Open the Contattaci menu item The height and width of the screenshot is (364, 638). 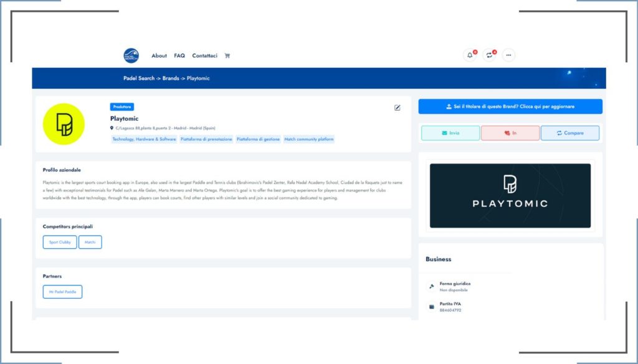click(x=204, y=55)
